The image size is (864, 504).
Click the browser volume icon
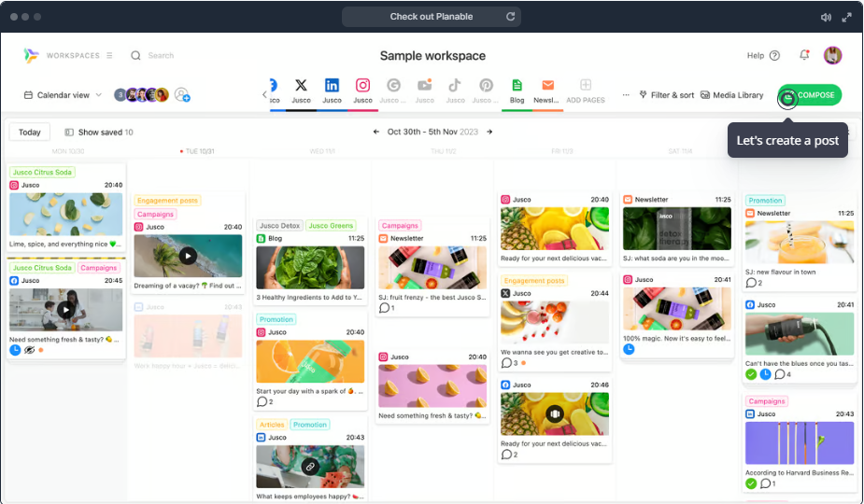(x=826, y=17)
